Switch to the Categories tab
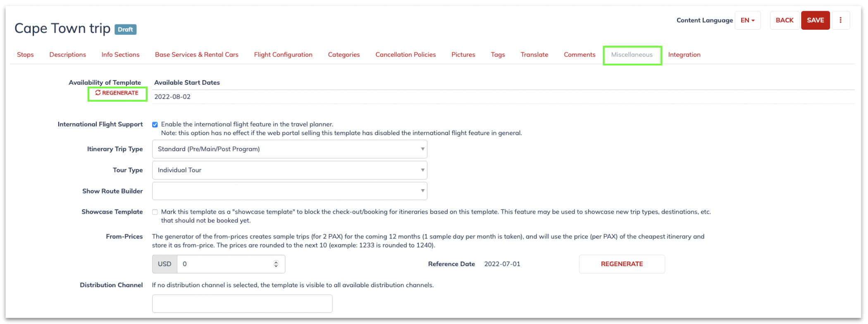This screenshot has width=868, height=324. [x=344, y=55]
